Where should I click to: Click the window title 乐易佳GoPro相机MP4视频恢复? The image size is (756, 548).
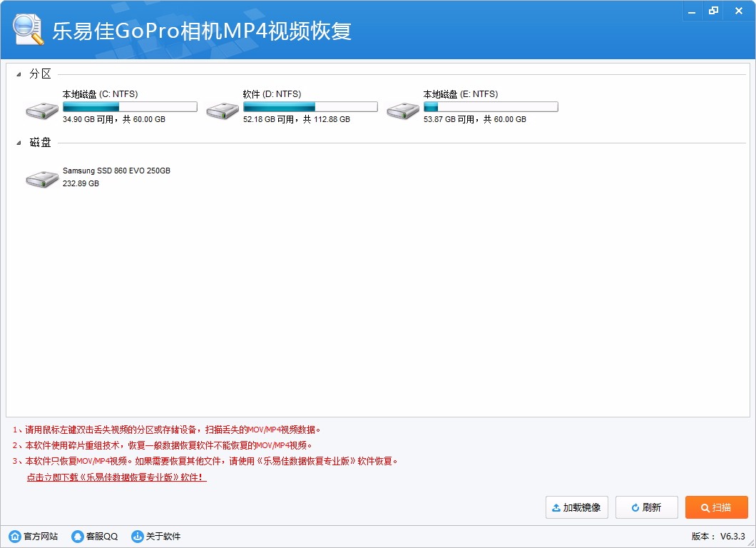(x=202, y=31)
